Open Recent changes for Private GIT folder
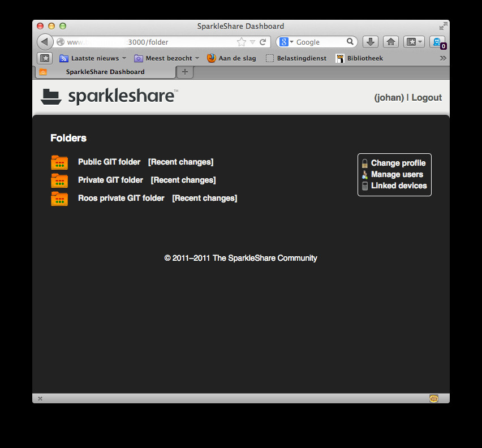This screenshot has width=482, height=448. (x=183, y=180)
